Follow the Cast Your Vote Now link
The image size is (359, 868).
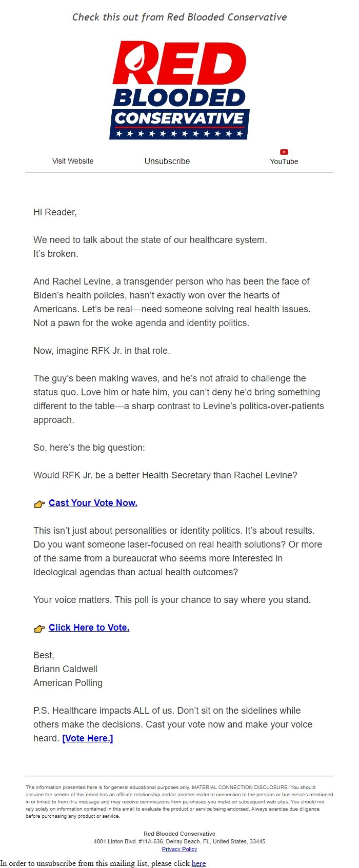tap(93, 503)
